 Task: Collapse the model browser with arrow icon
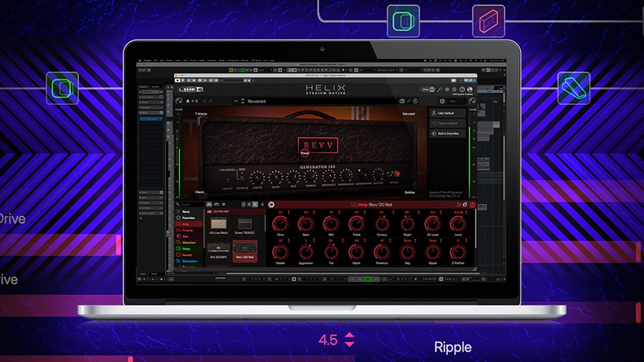point(262,204)
